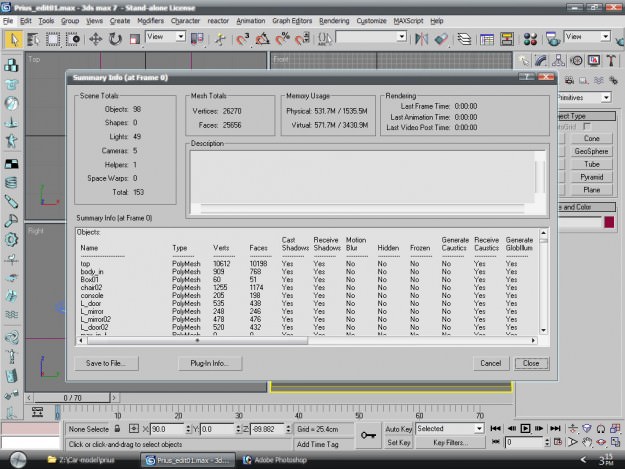Switch to the Modify command panel tab
Viewport: 625px width, 469px height.
tap(540, 61)
